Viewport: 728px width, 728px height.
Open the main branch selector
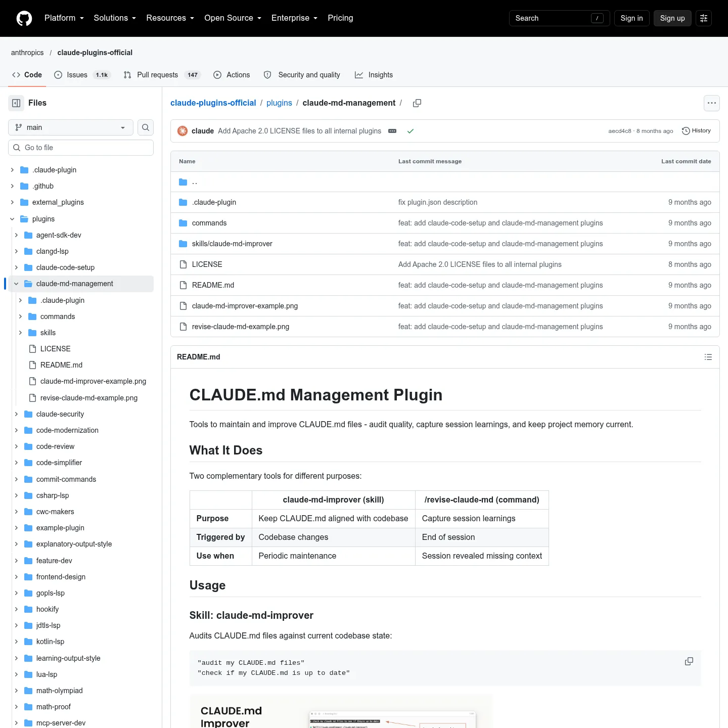[71, 127]
